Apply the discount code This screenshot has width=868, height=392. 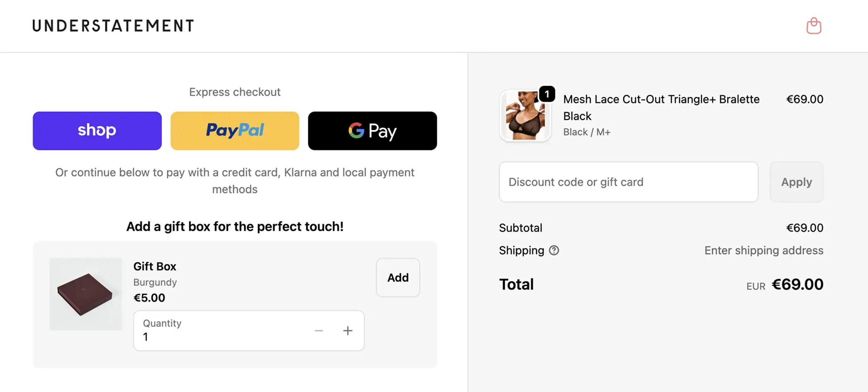pos(796,182)
